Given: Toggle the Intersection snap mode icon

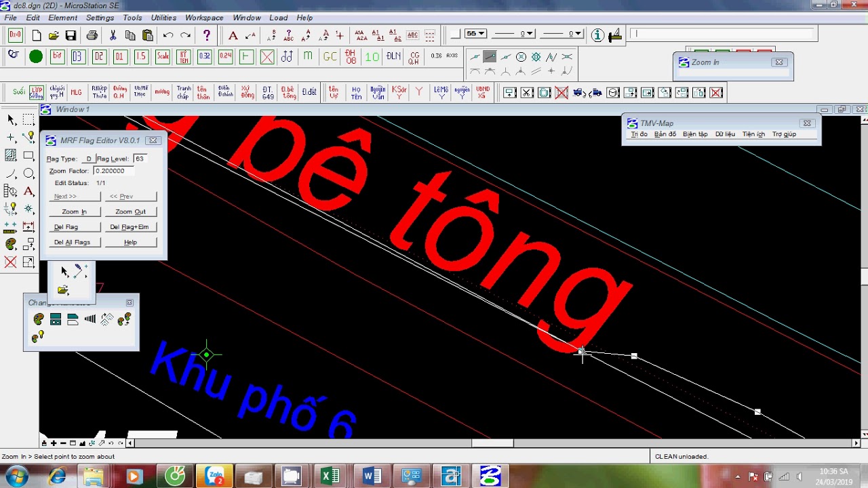Looking at the screenshot, I should (x=568, y=57).
